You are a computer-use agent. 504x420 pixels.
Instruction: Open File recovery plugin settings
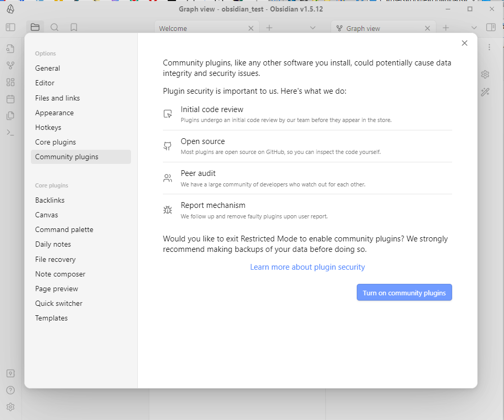pos(81,259)
